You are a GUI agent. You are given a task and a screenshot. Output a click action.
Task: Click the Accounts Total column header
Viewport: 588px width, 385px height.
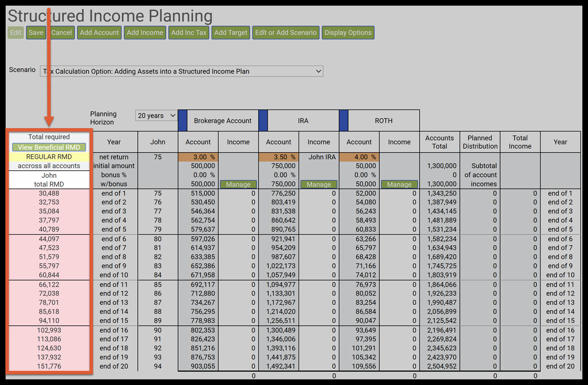click(440, 142)
